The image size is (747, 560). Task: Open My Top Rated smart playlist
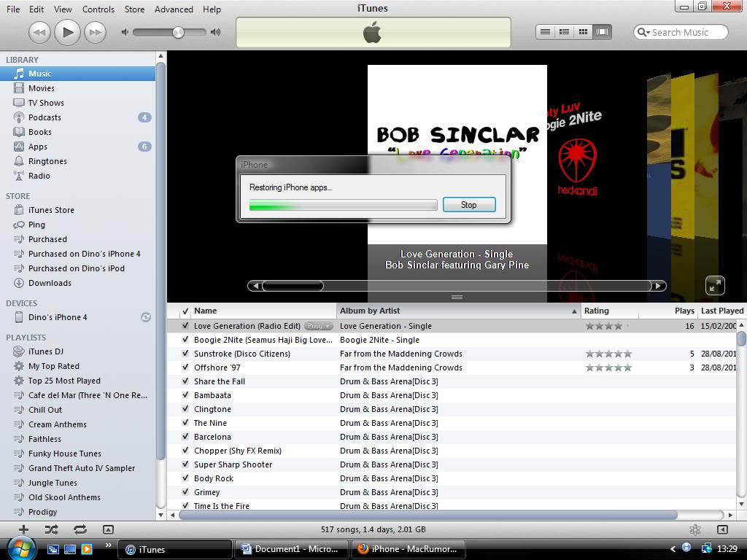tap(77, 366)
